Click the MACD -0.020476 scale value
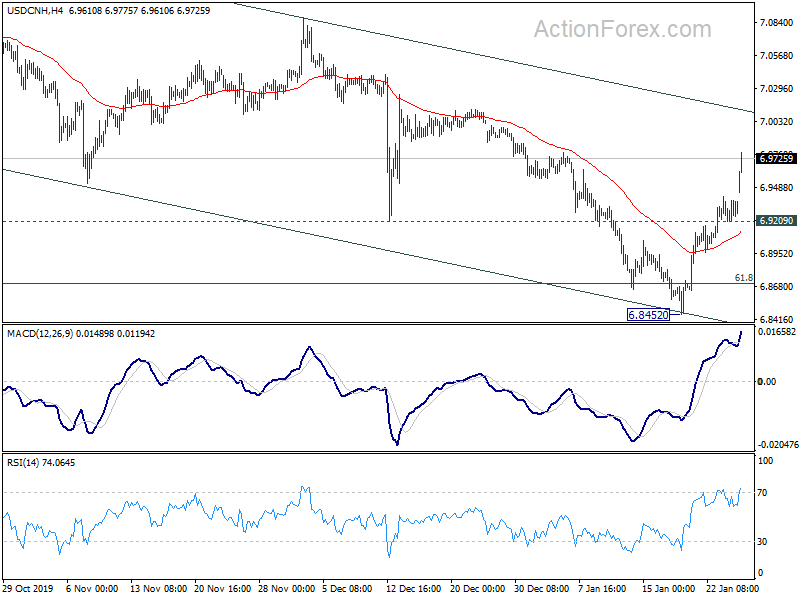Image resolution: width=800 pixels, height=600 pixels. [x=778, y=445]
